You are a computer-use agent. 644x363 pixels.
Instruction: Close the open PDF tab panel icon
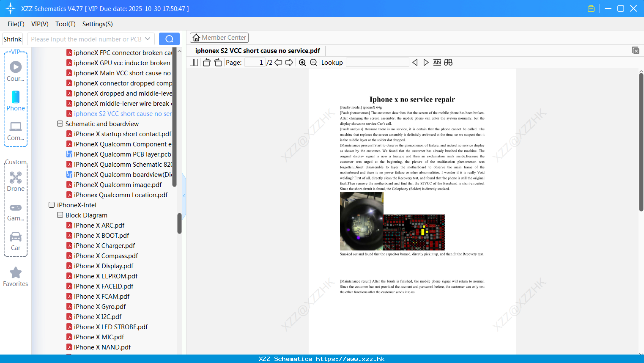click(x=635, y=50)
